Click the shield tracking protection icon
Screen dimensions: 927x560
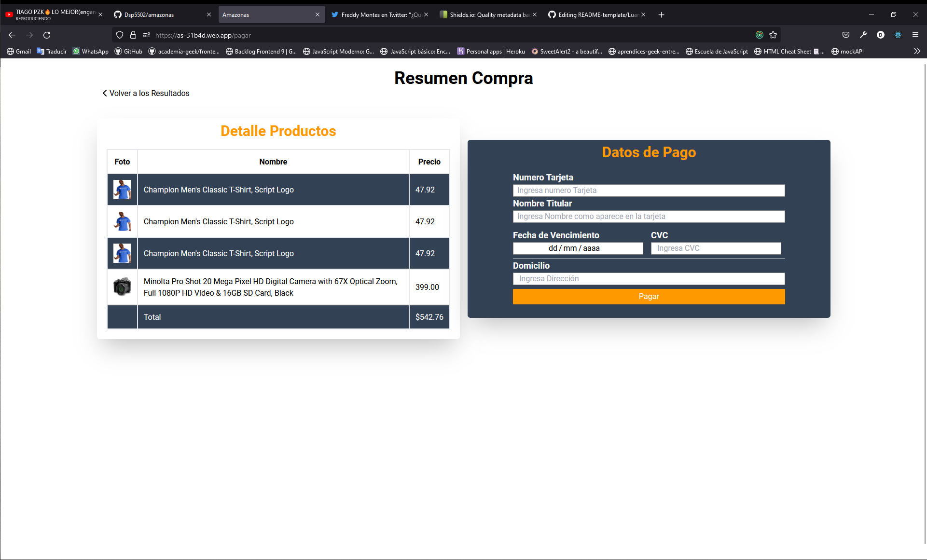120,35
